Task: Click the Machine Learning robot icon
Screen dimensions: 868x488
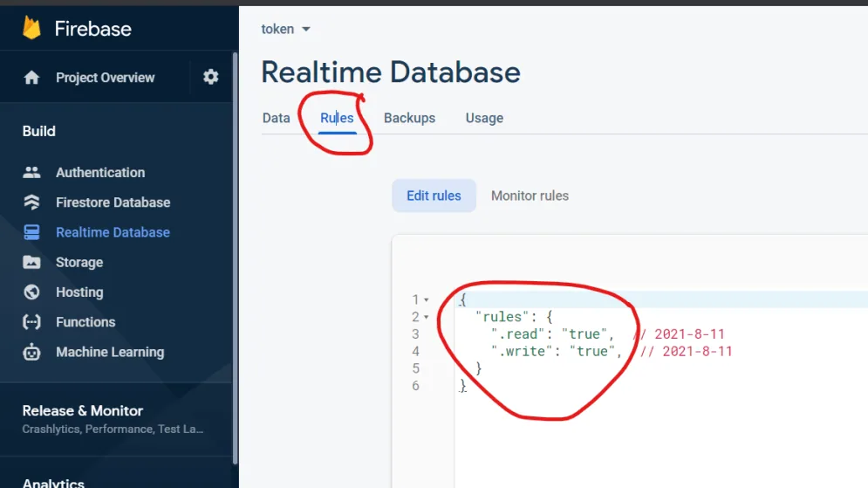Action: coord(31,352)
